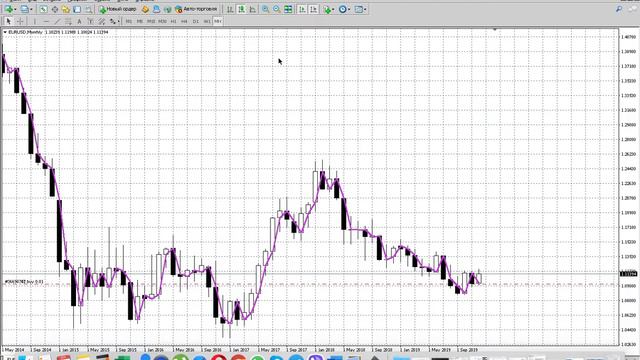Click the Новый ордер button
This screenshot has height=360, width=640.
pyautogui.click(x=118, y=9)
